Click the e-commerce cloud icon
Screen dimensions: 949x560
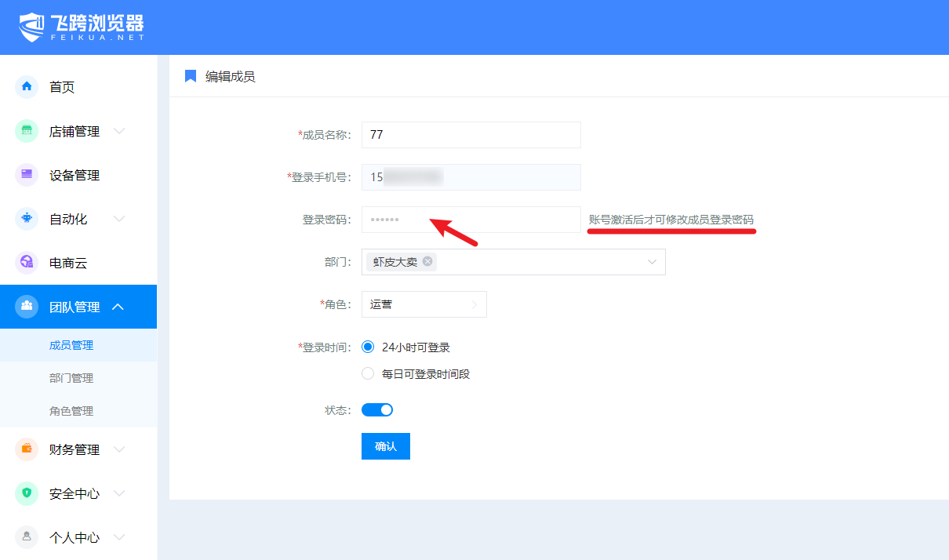(27, 263)
